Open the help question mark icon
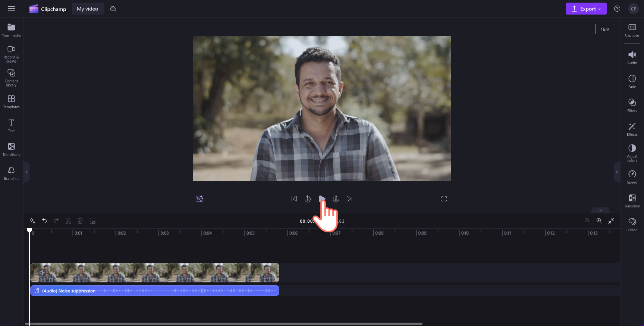 pyautogui.click(x=617, y=9)
